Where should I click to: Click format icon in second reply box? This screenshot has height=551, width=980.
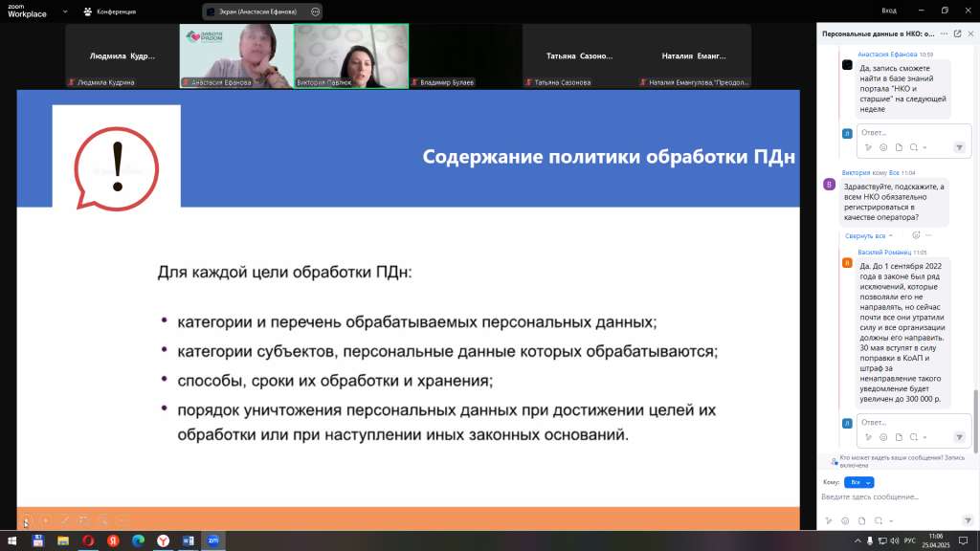[868, 437]
